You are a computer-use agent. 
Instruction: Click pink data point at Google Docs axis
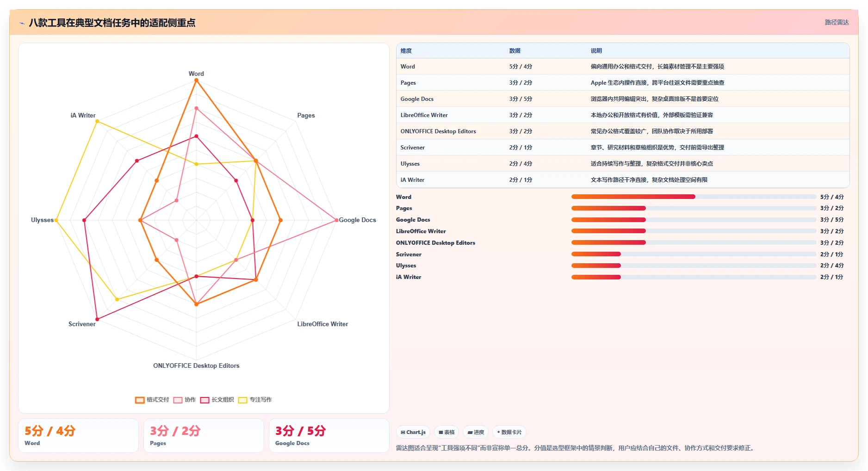point(336,220)
